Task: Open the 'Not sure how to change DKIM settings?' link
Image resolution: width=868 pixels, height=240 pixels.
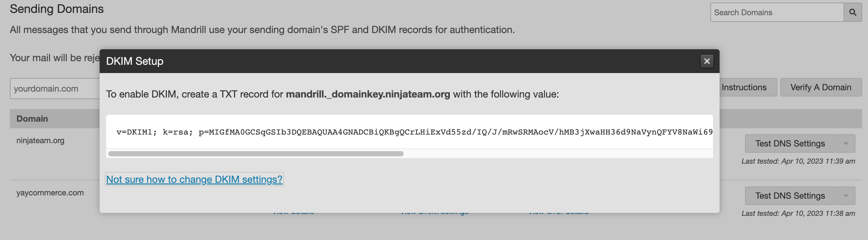Action: [194, 179]
